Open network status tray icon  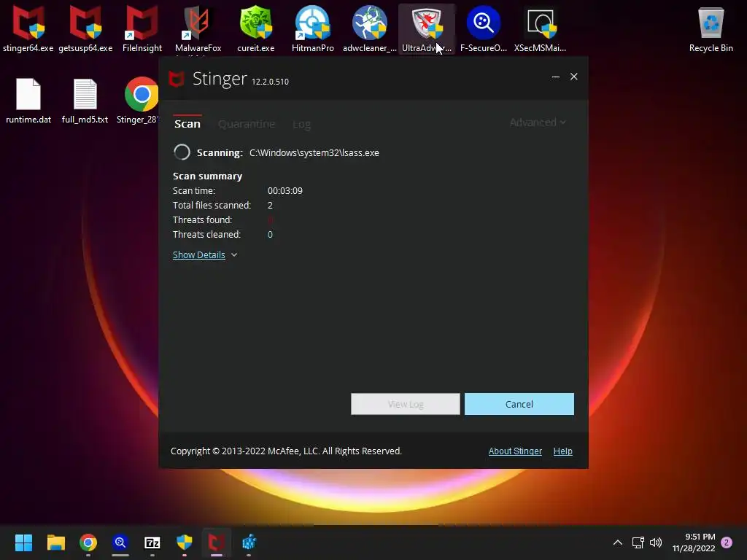coord(638,542)
